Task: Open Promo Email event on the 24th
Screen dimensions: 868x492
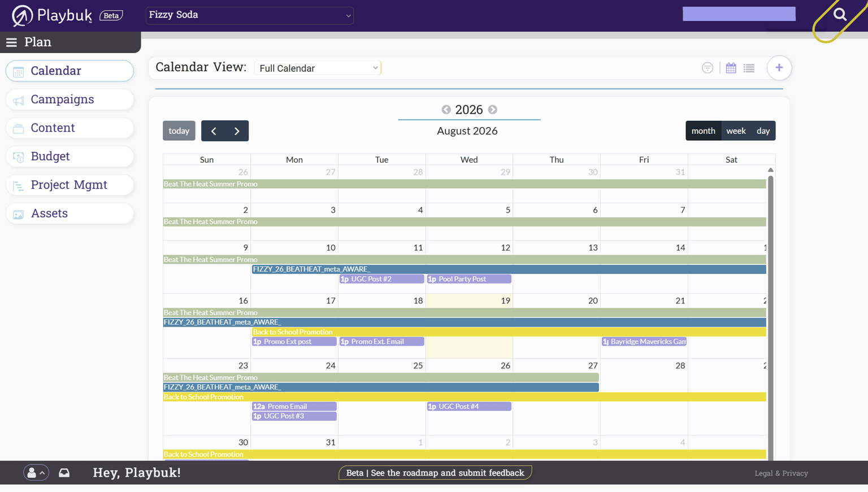Action: [x=294, y=407]
